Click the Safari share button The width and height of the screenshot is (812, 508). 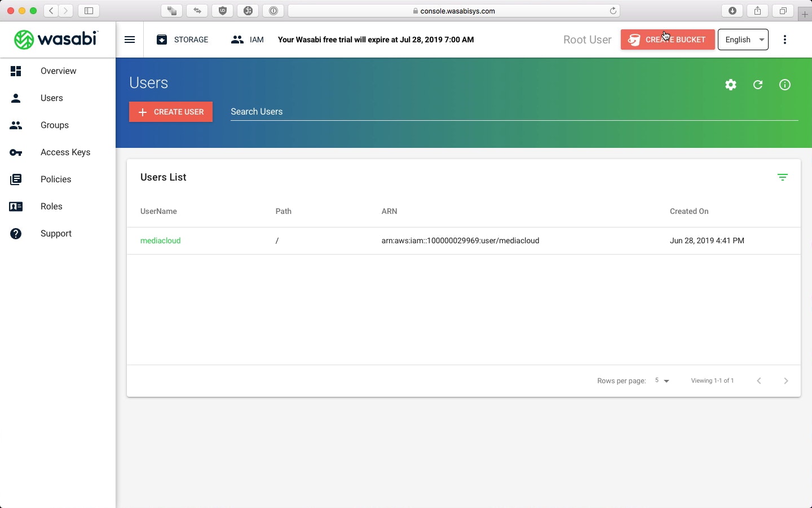pos(758,11)
